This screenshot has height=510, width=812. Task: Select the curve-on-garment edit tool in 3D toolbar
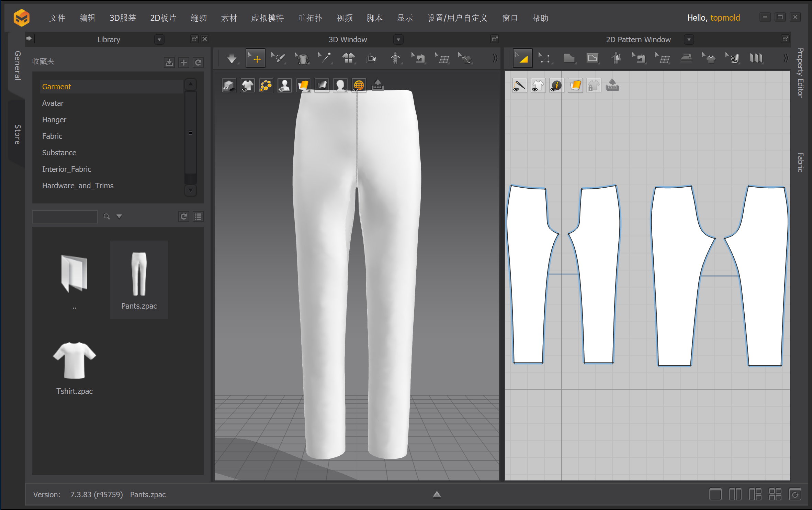point(465,58)
